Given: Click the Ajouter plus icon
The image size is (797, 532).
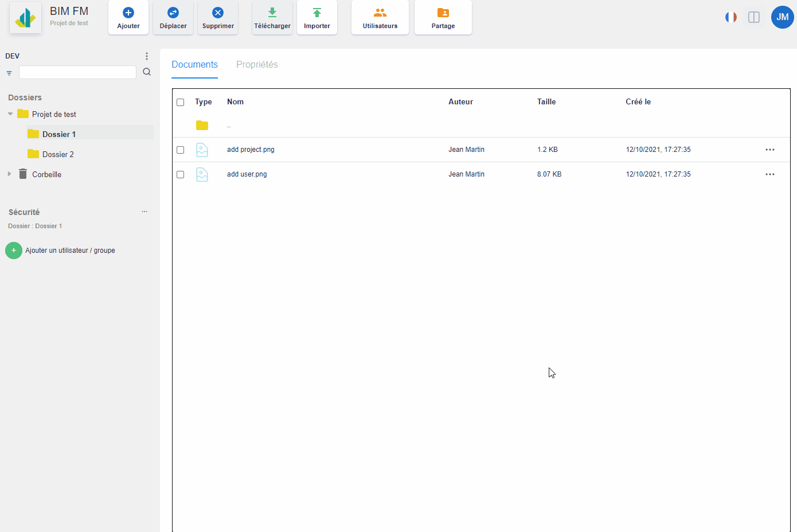Looking at the screenshot, I should (128, 13).
